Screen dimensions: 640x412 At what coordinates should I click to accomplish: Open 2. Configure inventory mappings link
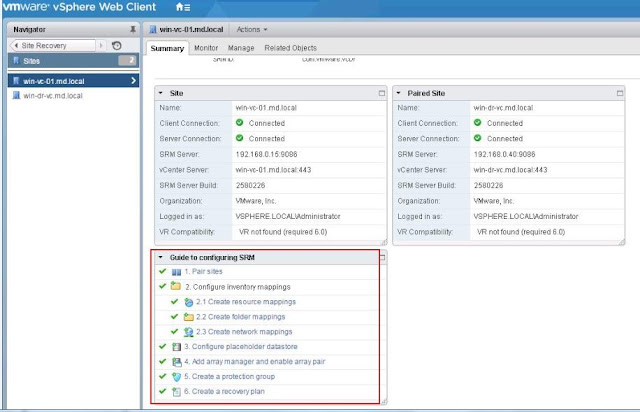(238, 287)
